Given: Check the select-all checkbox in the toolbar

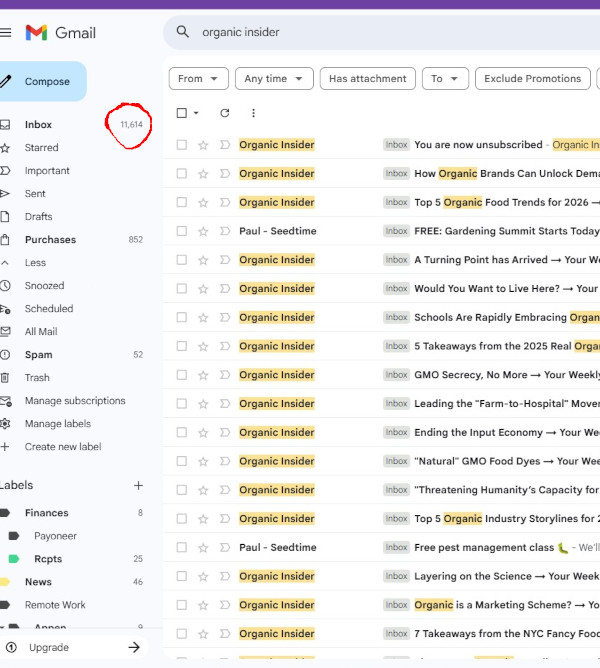Looking at the screenshot, I should (181, 113).
